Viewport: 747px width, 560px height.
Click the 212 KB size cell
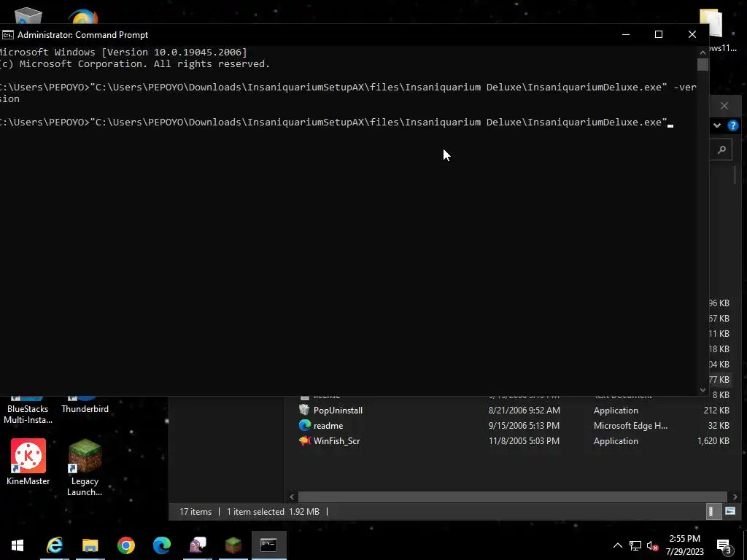716,410
